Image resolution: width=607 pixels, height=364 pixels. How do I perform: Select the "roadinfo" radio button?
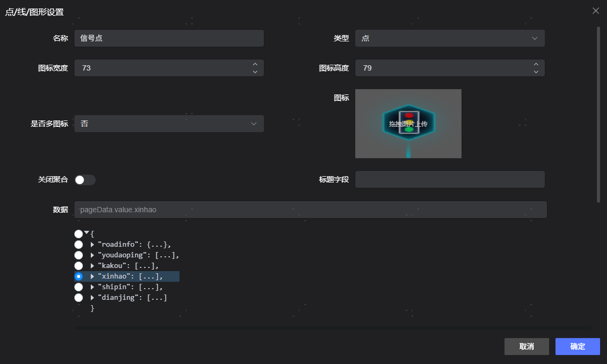tap(79, 244)
